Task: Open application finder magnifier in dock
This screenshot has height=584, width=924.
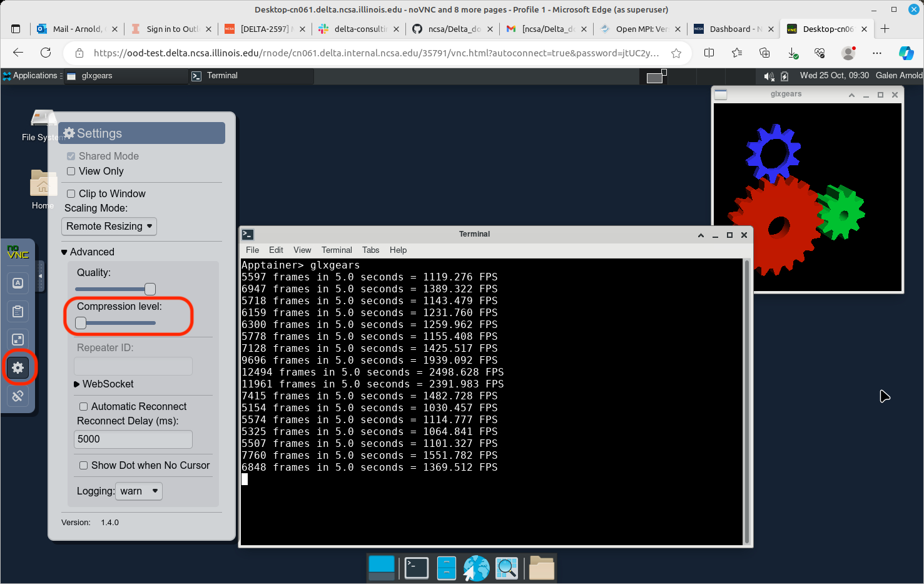Action: point(506,568)
